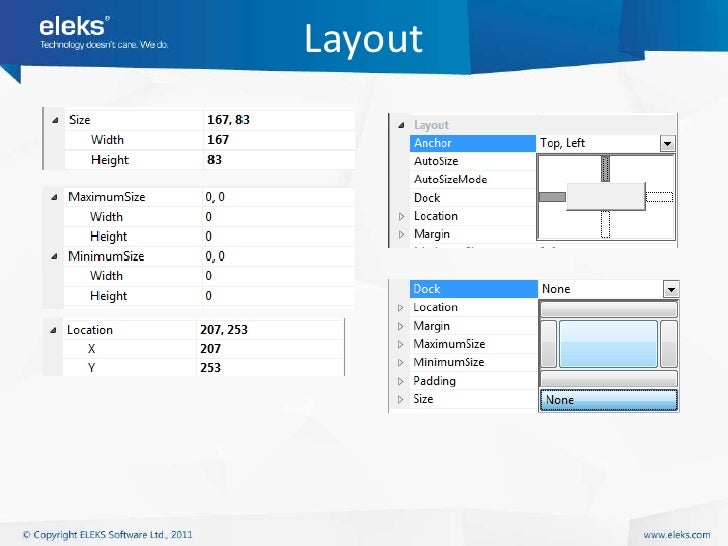Image resolution: width=728 pixels, height=546 pixels.
Task: Select the AutoSizeMode property row
Action: (473, 180)
